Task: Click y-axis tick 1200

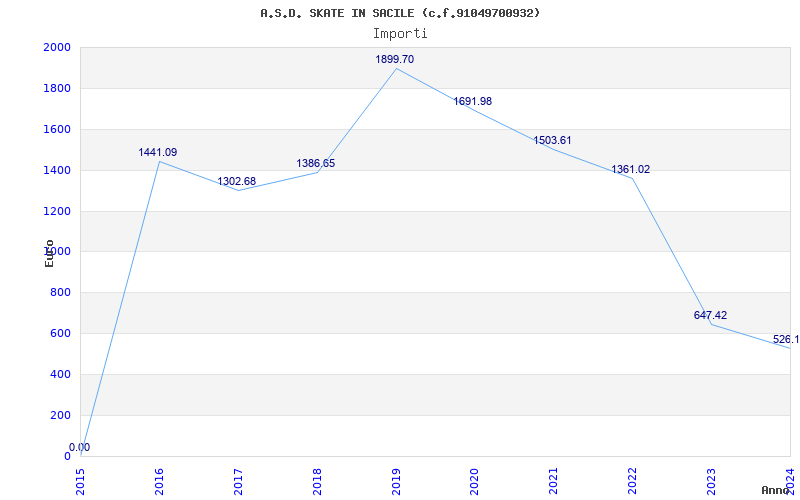Action: point(57,211)
